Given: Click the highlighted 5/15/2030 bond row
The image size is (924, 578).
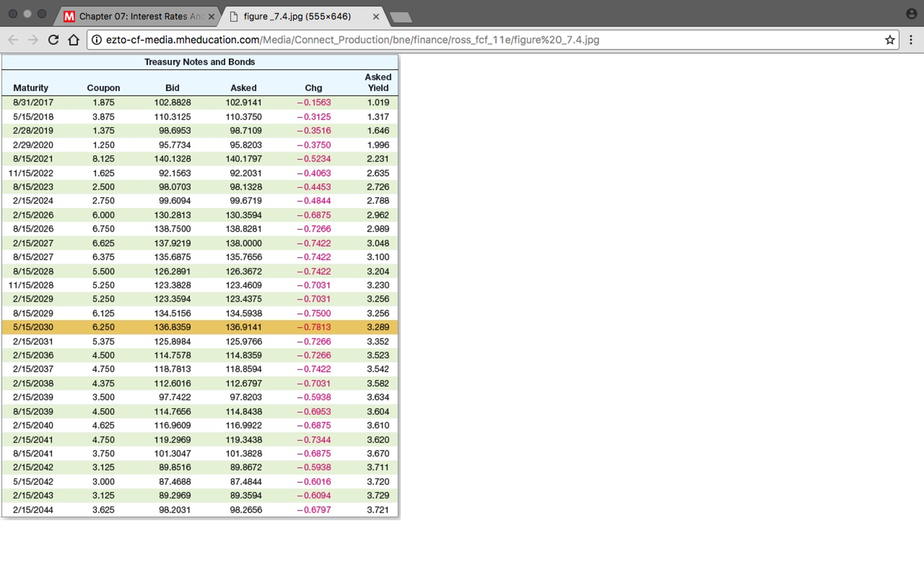Looking at the screenshot, I should coord(200,327).
